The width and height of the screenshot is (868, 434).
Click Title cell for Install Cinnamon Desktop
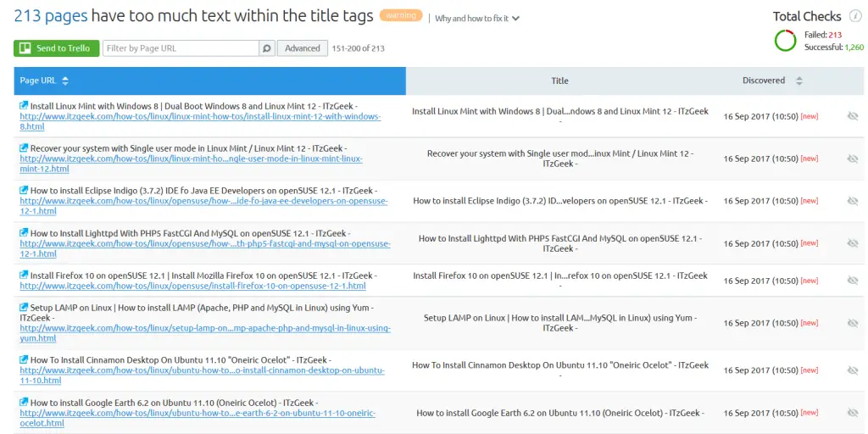tap(560, 370)
